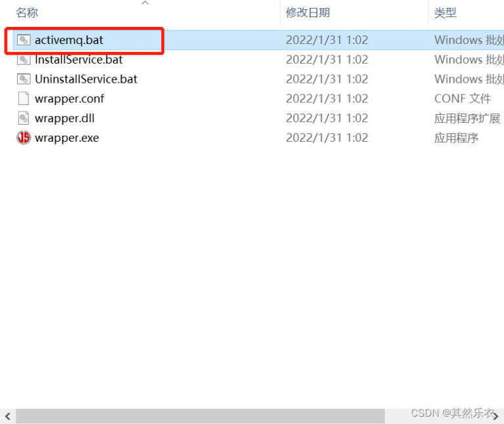Select the InstallService.bat file name

pyautogui.click(x=79, y=60)
